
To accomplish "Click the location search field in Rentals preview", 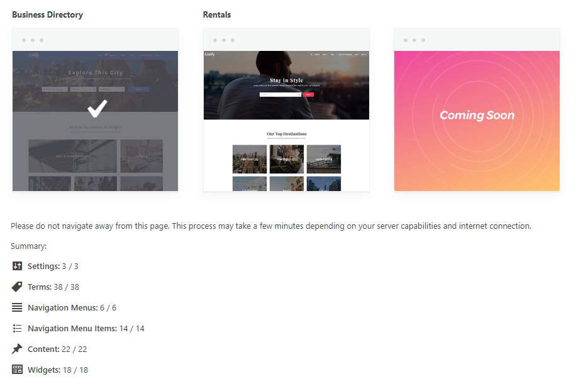I will click(x=280, y=94).
